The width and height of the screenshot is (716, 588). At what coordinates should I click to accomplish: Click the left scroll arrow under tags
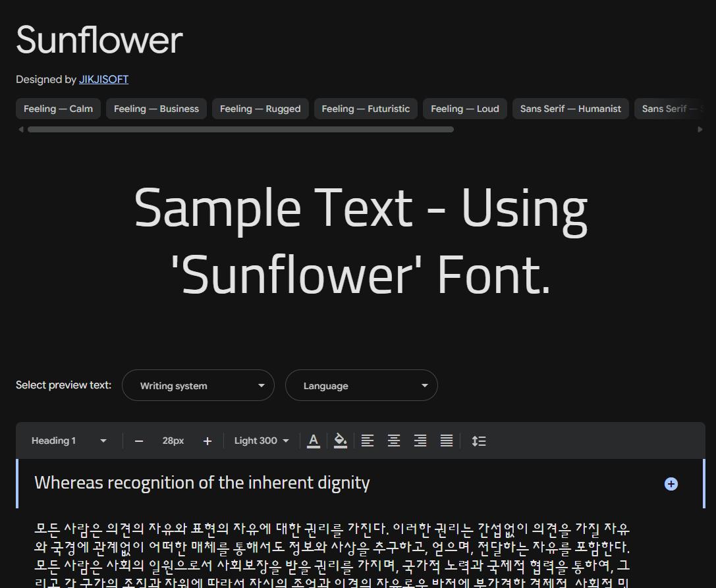(20, 130)
